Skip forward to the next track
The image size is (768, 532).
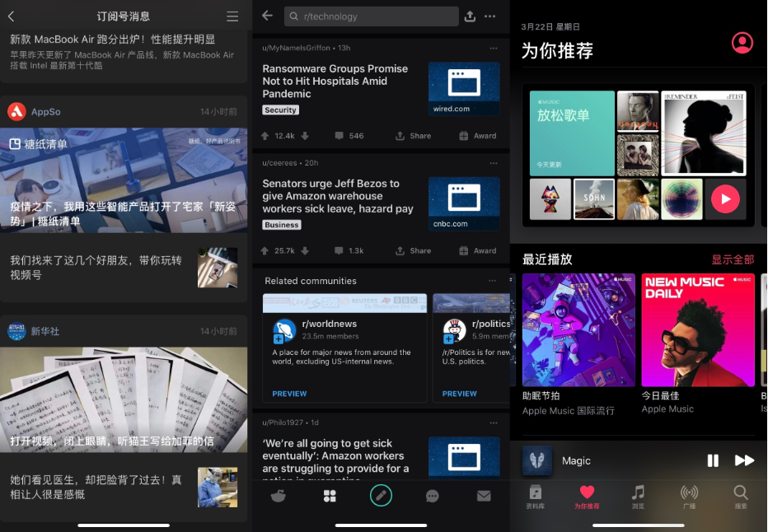744,460
